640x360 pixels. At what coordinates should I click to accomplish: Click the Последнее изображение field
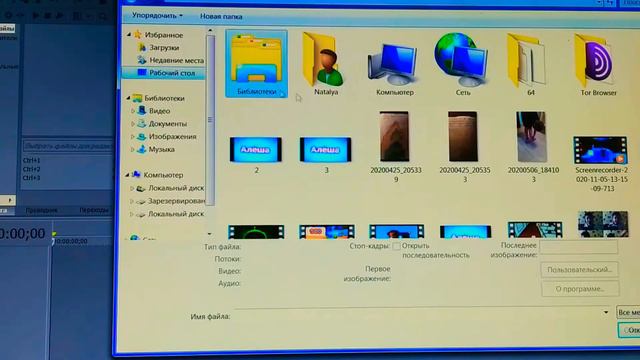point(578,247)
